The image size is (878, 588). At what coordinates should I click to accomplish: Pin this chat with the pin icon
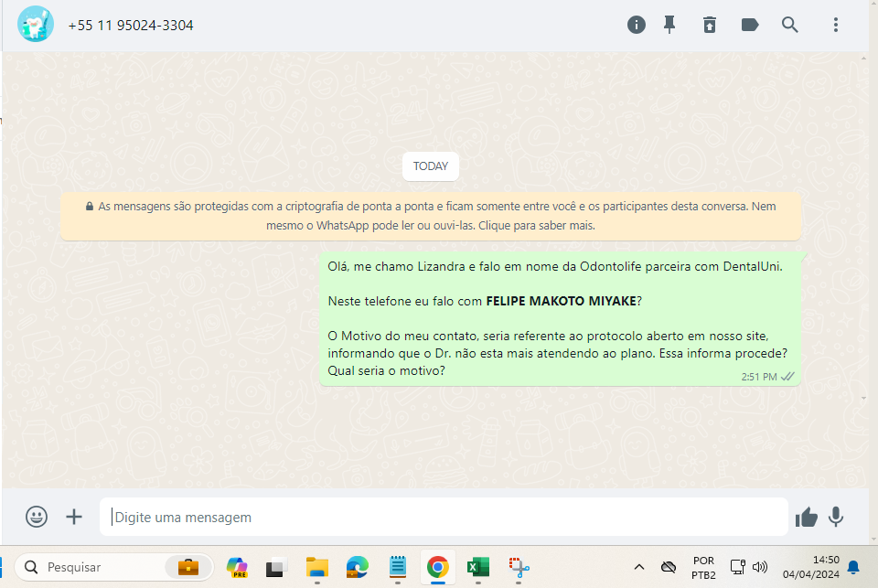(x=669, y=25)
